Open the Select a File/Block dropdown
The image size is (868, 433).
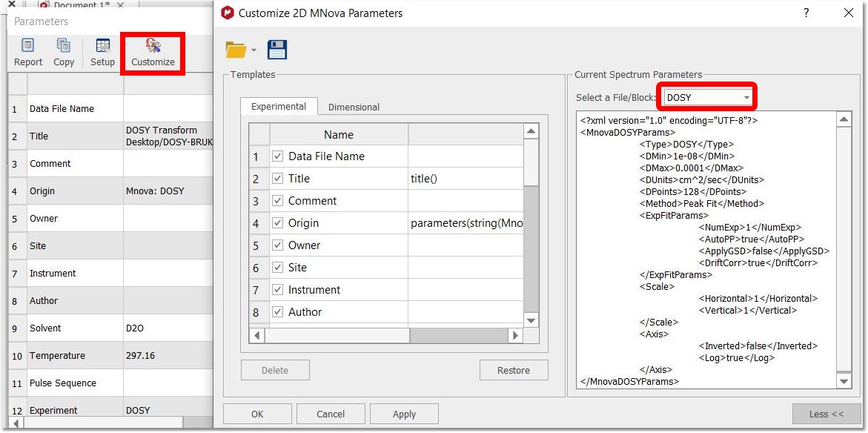click(x=707, y=97)
